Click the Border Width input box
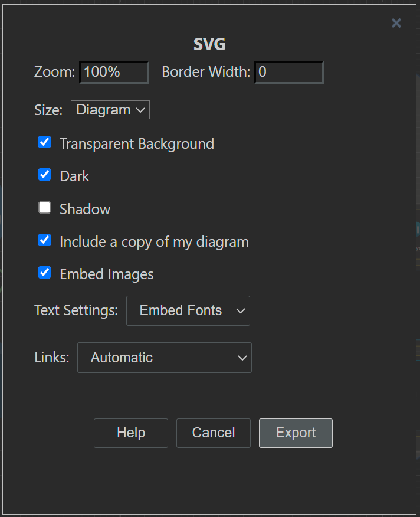Screen dimensions: 420x517 point(288,71)
